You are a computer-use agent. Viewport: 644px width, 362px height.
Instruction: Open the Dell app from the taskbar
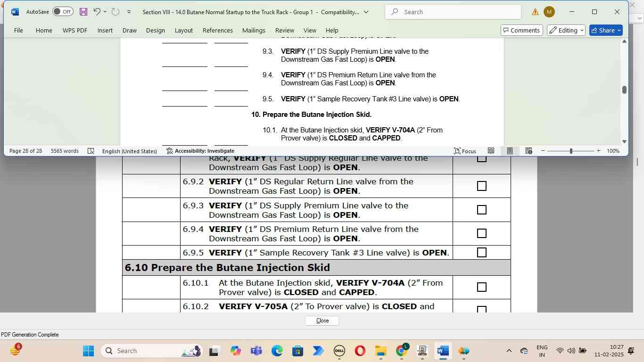coord(339,351)
